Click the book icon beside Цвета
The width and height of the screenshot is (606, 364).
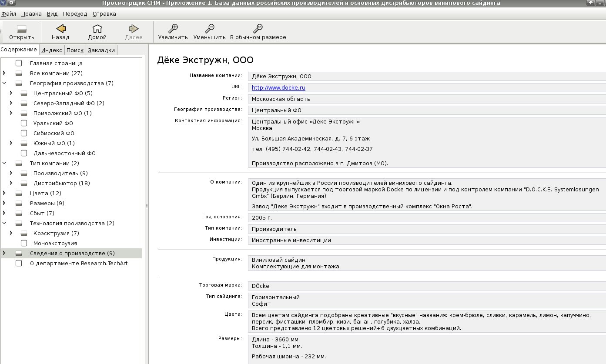19,193
